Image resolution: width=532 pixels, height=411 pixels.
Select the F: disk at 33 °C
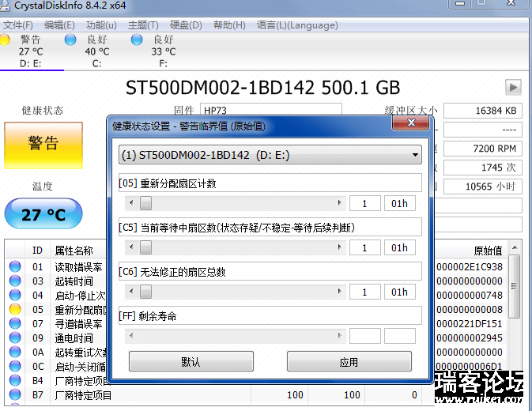(164, 51)
